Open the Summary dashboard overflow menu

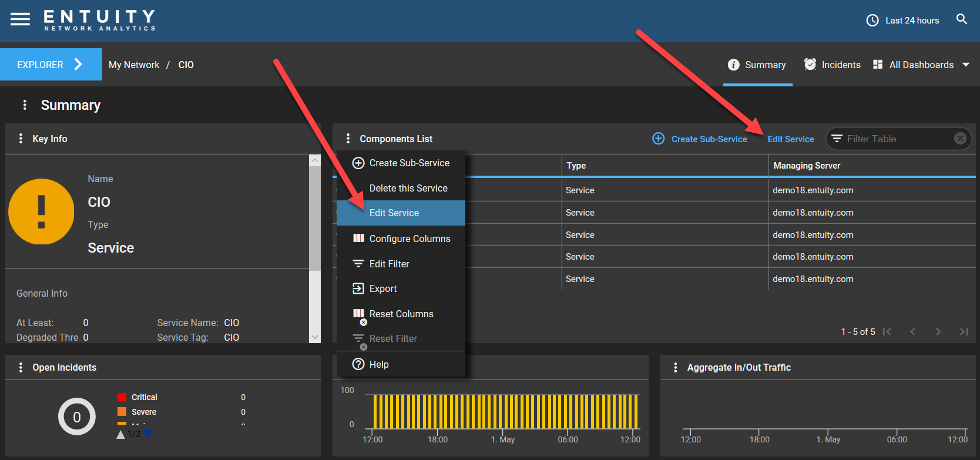click(x=25, y=105)
